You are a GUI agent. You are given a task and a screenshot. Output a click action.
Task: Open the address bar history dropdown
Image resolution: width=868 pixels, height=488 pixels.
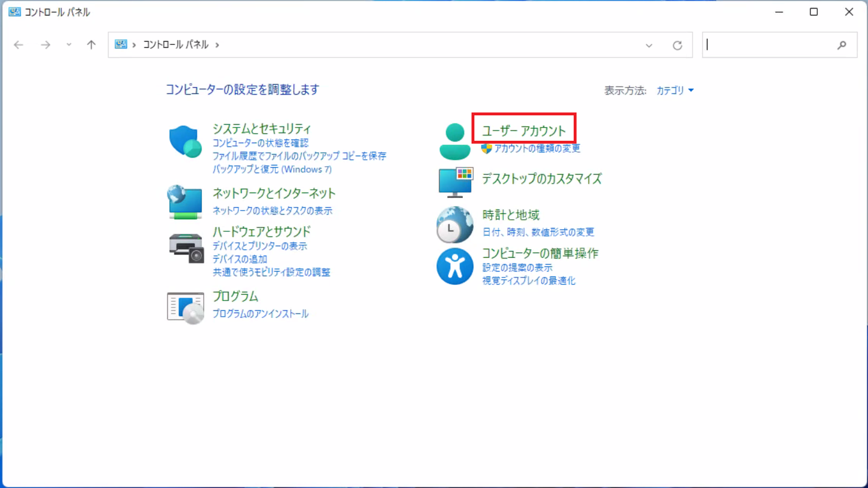[649, 45]
